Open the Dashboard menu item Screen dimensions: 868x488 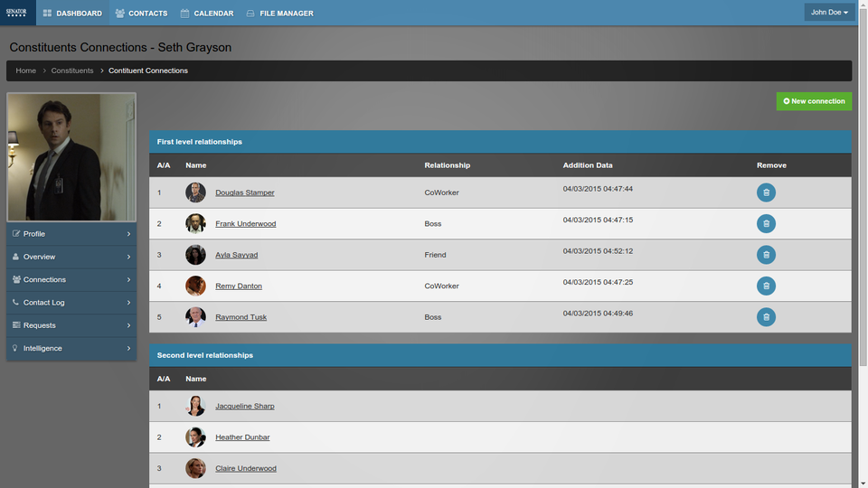click(72, 13)
